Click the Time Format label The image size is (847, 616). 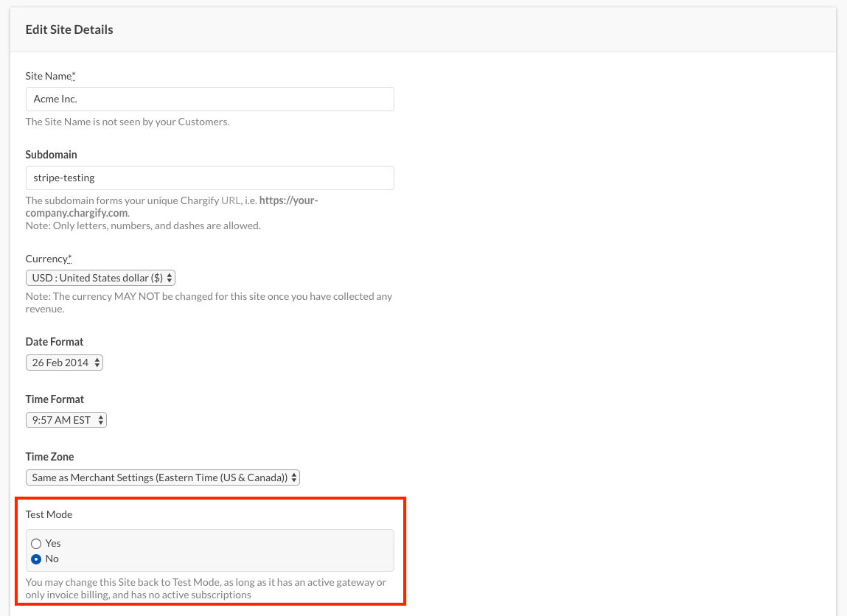click(x=55, y=399)
